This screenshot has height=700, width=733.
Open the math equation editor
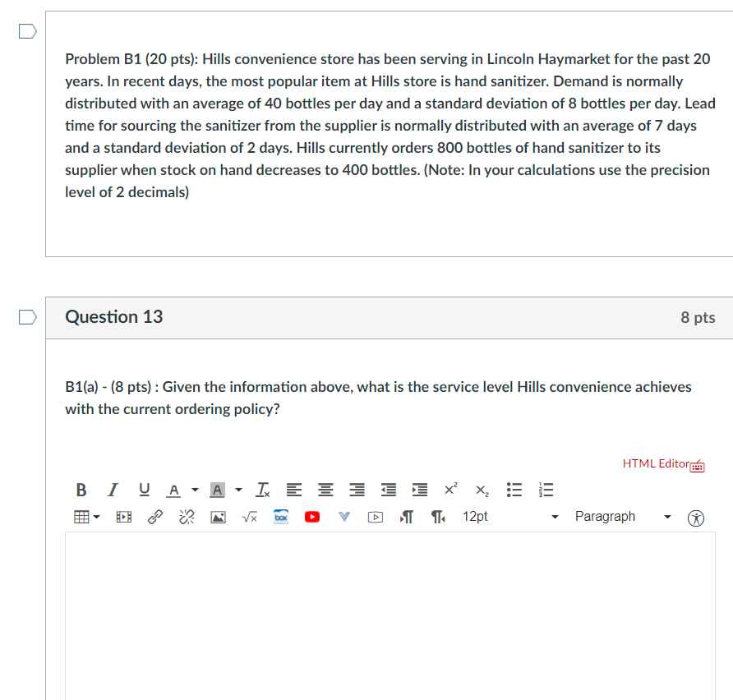249,517
